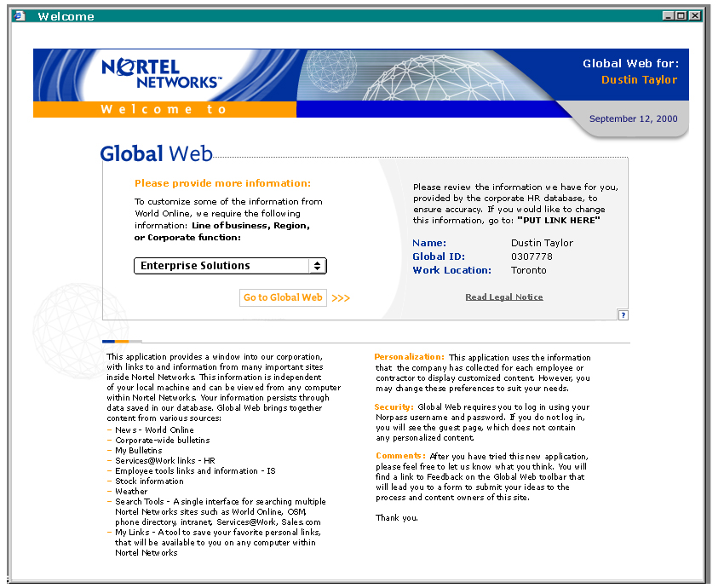This screenshot has height=588, width=724.
Task: Click the orange Personalization heading
Action: pos(409,357)
